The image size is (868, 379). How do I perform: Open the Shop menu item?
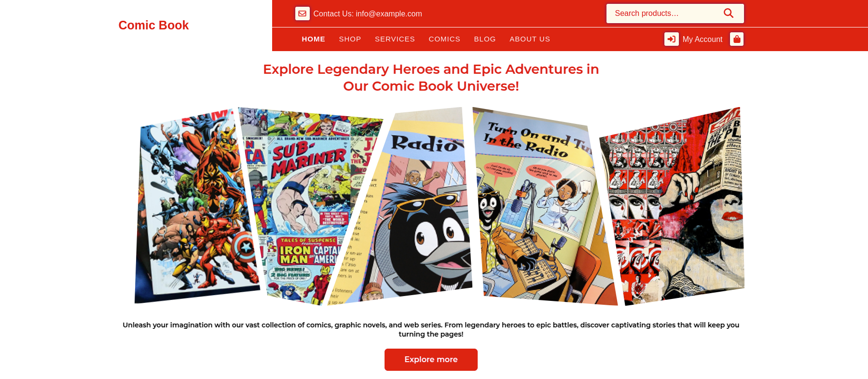point(350,39)
